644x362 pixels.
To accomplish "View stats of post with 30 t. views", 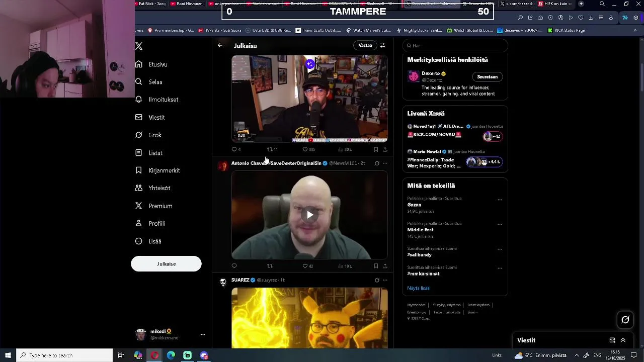I will [x=345, y=149].
